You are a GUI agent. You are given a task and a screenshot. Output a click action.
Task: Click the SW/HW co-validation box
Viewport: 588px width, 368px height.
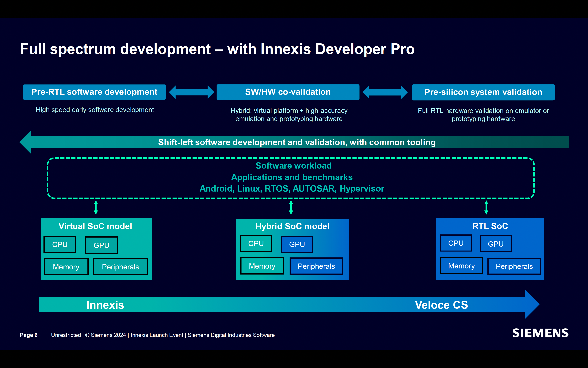pyautogui.click(x=288, y=92)
